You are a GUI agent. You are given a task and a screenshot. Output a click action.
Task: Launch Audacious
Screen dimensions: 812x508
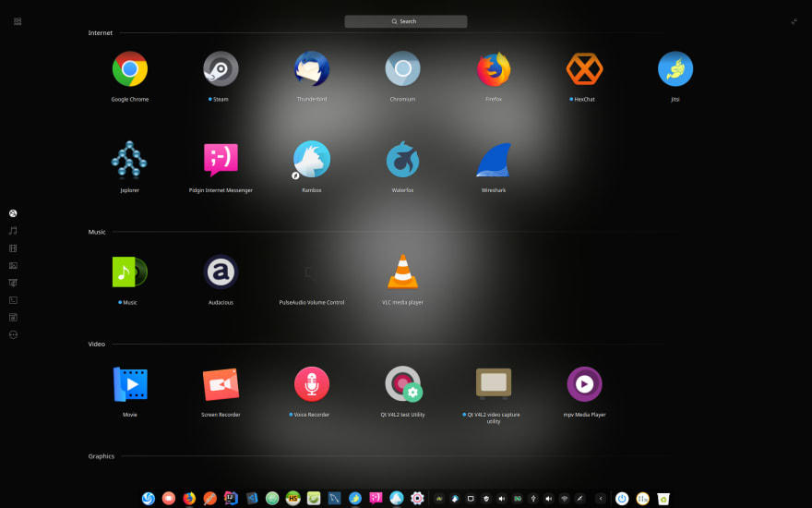click(x=221, y=272)
